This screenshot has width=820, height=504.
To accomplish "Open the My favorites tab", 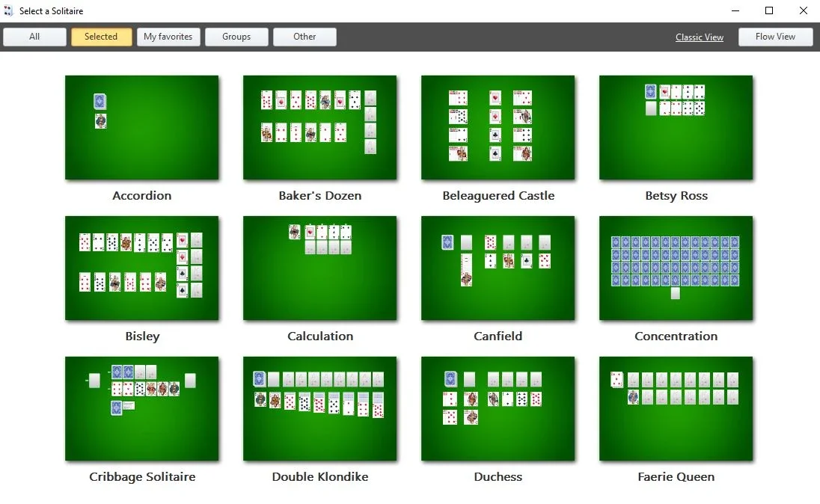I will pyautogui.click(x=168, y=37).
